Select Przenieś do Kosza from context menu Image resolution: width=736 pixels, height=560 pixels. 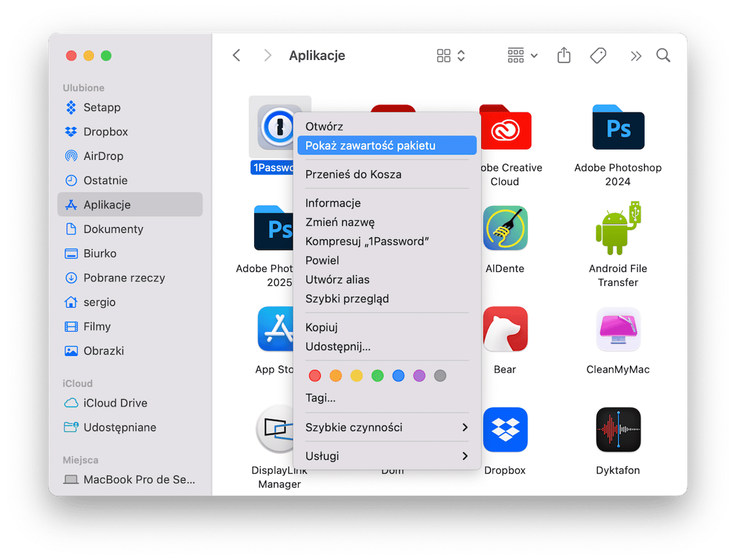pos(353,174)
